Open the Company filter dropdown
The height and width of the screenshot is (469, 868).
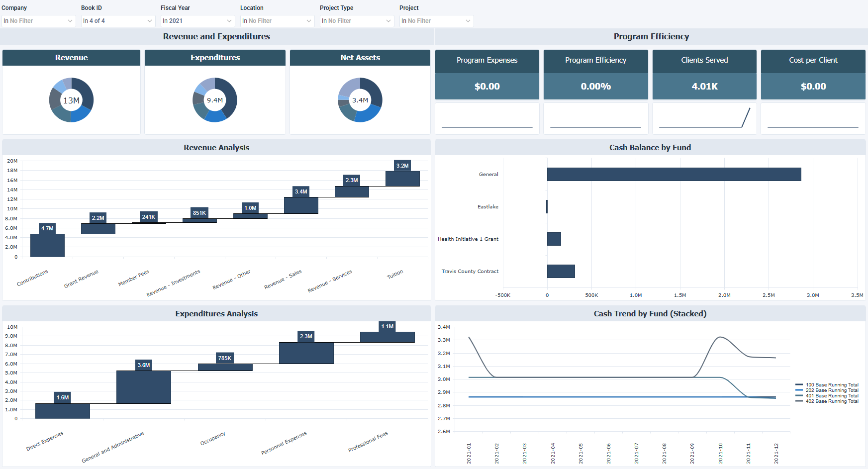tap(38, 21)
